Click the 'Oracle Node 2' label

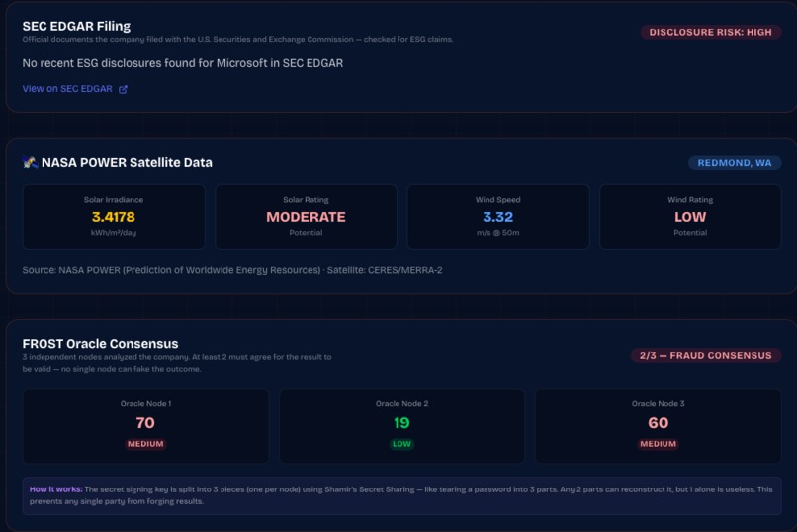(401, 404)
